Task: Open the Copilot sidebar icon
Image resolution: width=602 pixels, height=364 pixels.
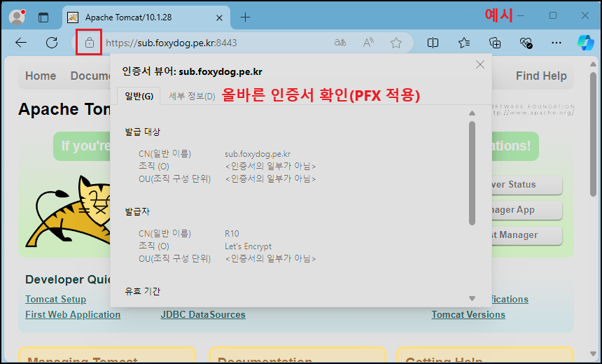Action: (586, 43)
